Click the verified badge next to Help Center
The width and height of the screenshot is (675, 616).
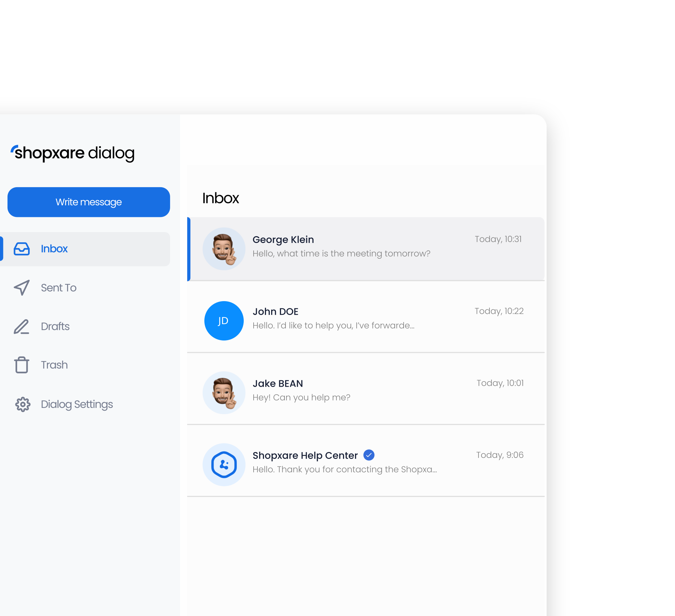coord(369,455)
